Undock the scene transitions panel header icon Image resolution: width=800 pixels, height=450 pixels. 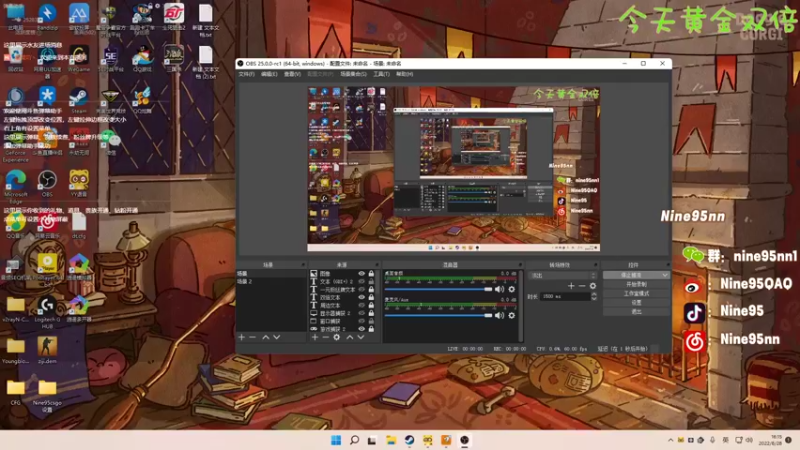(x=595, y=265)
